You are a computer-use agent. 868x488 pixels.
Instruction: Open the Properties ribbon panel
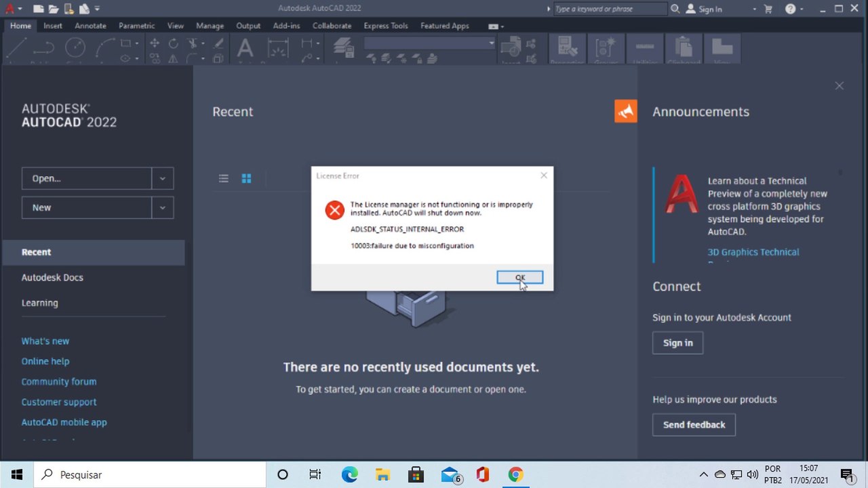click(x=567, y=49)
